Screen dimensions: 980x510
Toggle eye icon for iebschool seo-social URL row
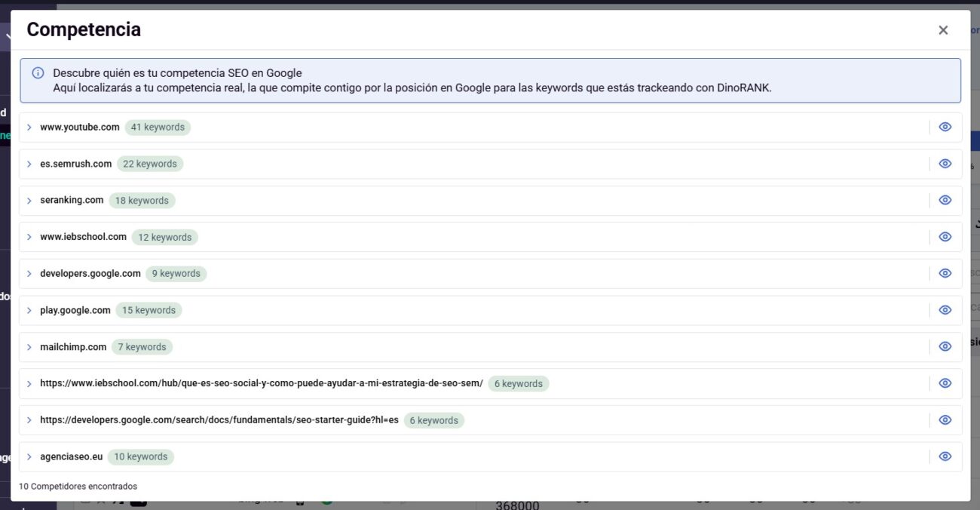(945, 383)
